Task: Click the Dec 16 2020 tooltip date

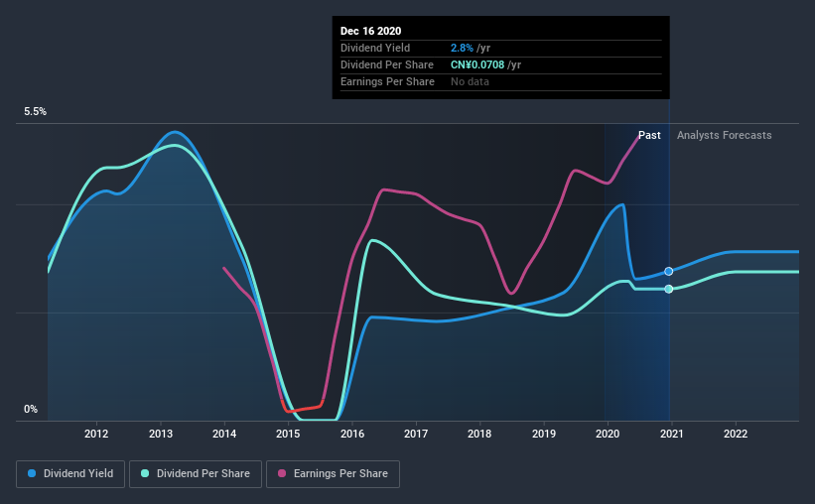Action: point(370,31)
